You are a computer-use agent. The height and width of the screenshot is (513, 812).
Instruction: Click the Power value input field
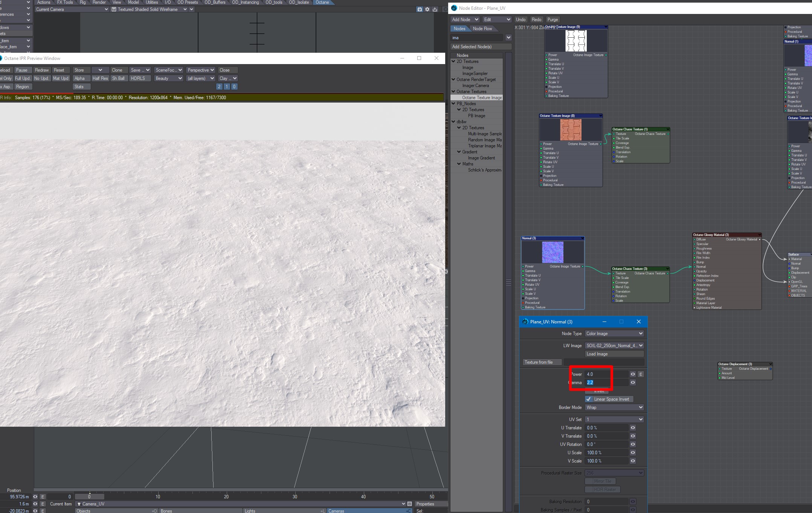[x=606, y=374]
